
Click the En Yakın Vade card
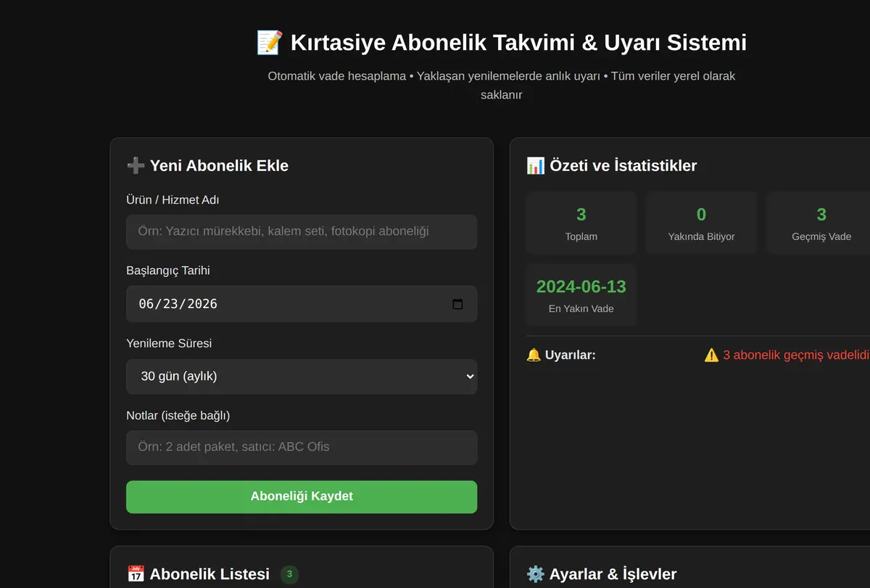pos(581,295)
